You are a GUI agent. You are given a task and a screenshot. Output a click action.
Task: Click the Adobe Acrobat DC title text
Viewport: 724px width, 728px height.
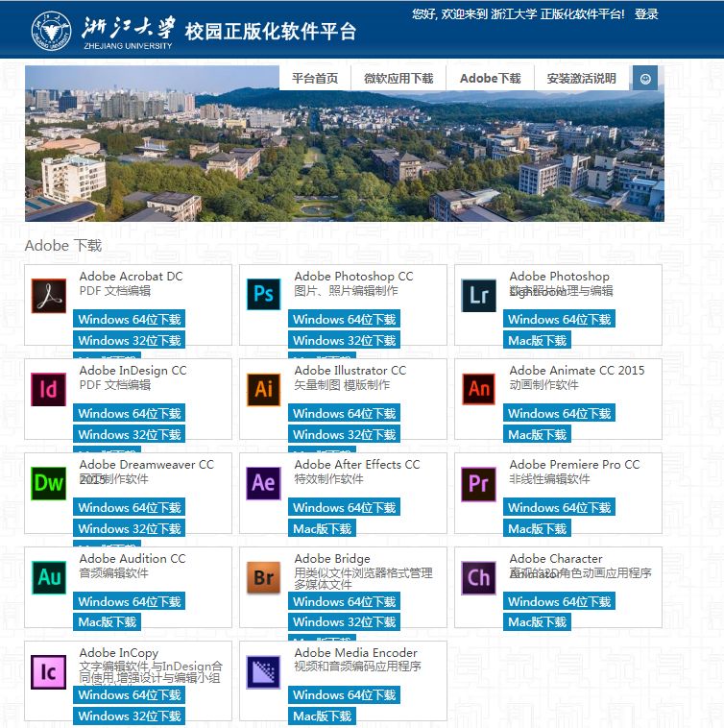(x=132, y=277)
